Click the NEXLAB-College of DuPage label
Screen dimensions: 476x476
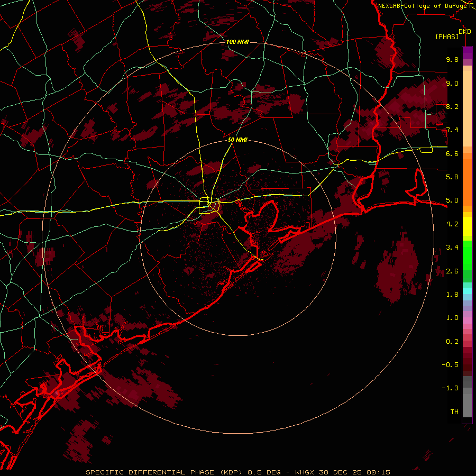(422, 6)
